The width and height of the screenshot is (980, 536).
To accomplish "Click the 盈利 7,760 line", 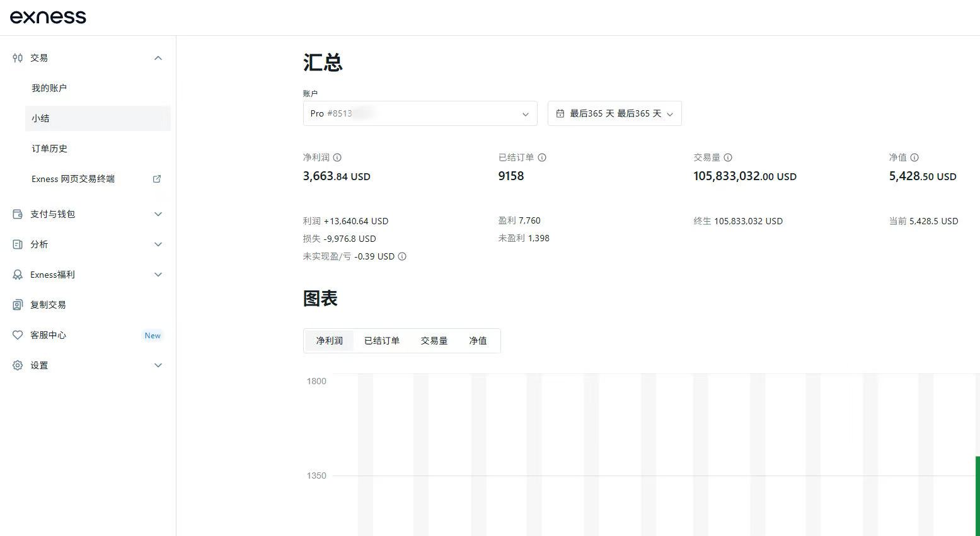I will click(519, 220).
